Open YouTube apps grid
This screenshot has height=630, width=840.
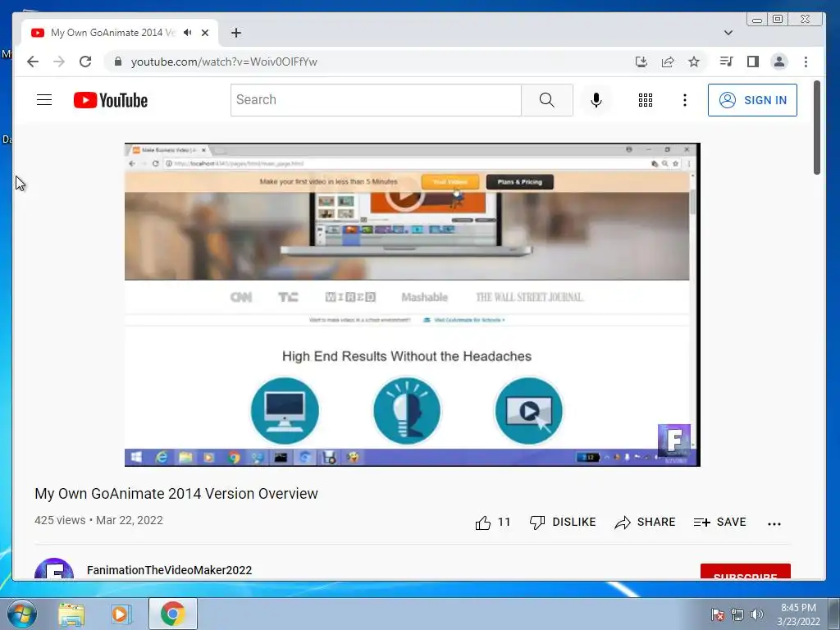point(646,100)
